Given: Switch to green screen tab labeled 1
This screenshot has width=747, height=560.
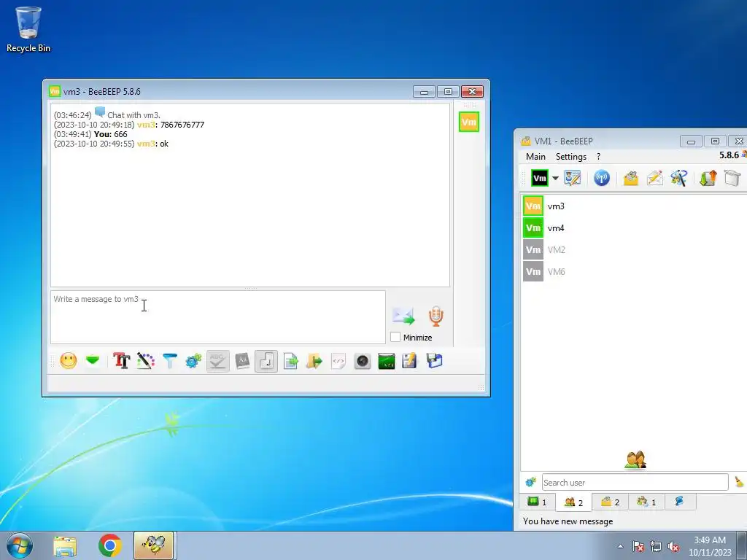Looking at the screenshot, I should (538, 502).
